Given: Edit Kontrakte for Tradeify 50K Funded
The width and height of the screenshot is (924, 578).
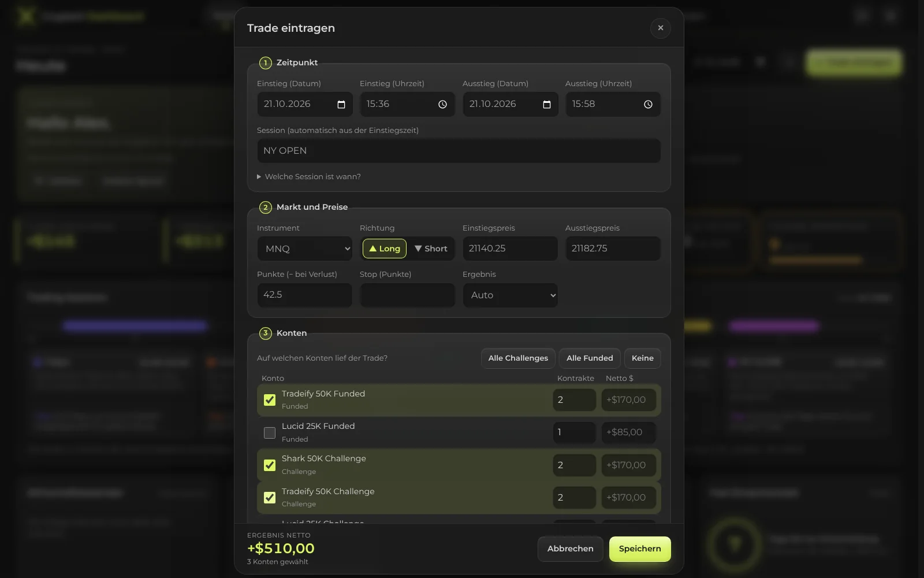Looking at the screenshot, I should pos(574,400).
